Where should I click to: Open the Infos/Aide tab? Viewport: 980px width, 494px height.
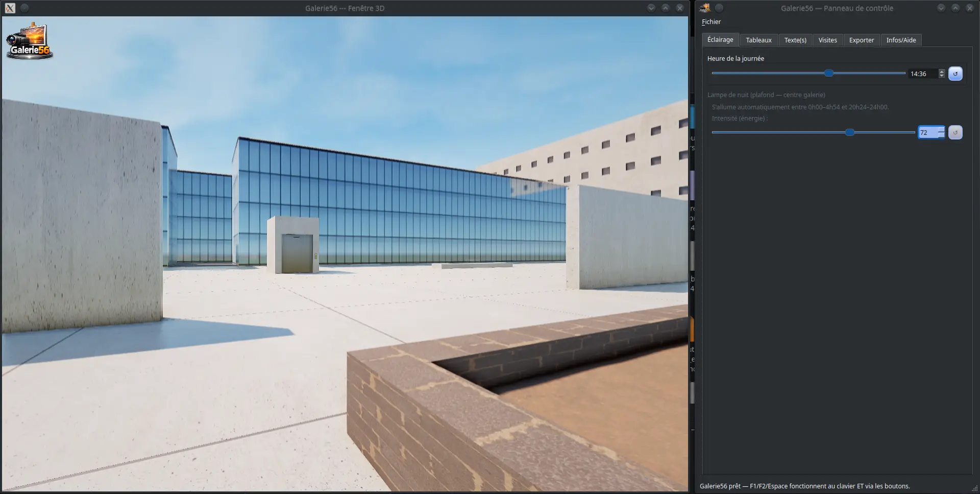(901, 40)
